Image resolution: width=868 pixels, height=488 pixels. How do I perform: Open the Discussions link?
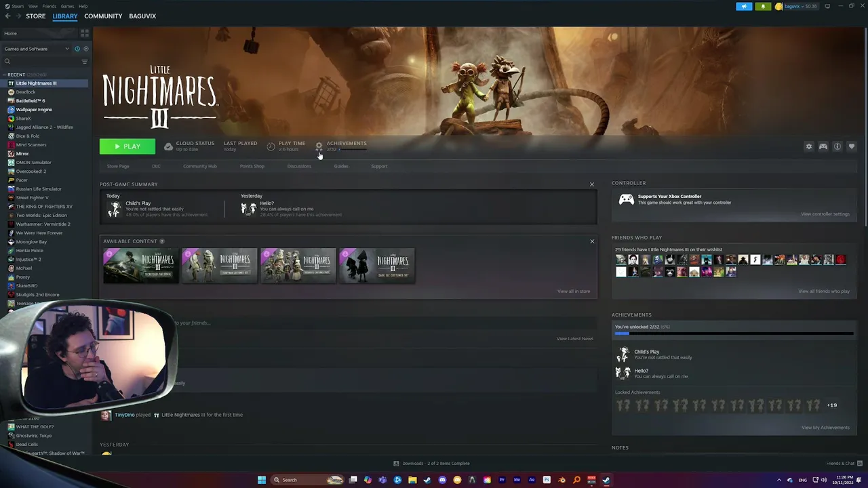pyautogui.click(x=299, y=166)
